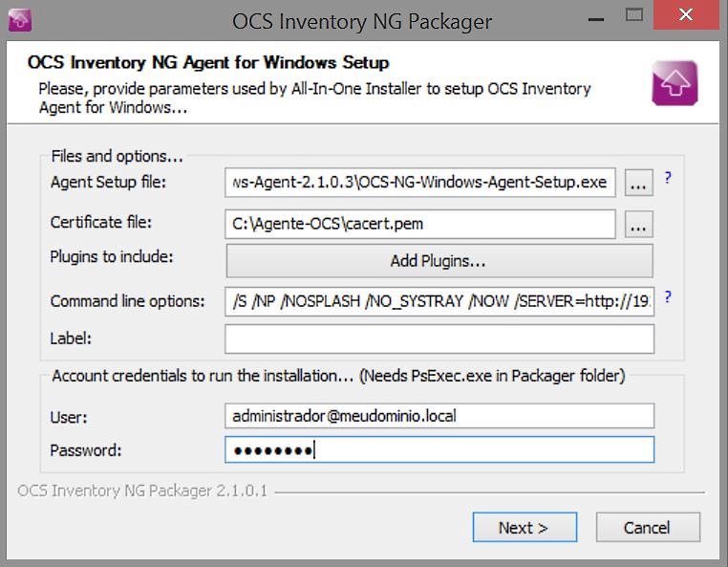Click the "Plugins to include:" label
This screenshot has height=567, width=728.
112,256
